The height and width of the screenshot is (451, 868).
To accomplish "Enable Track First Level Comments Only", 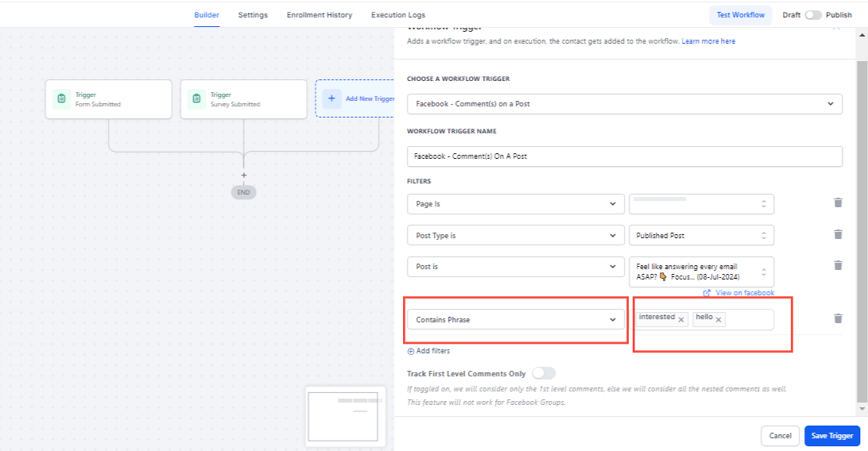I will (544, 374).
